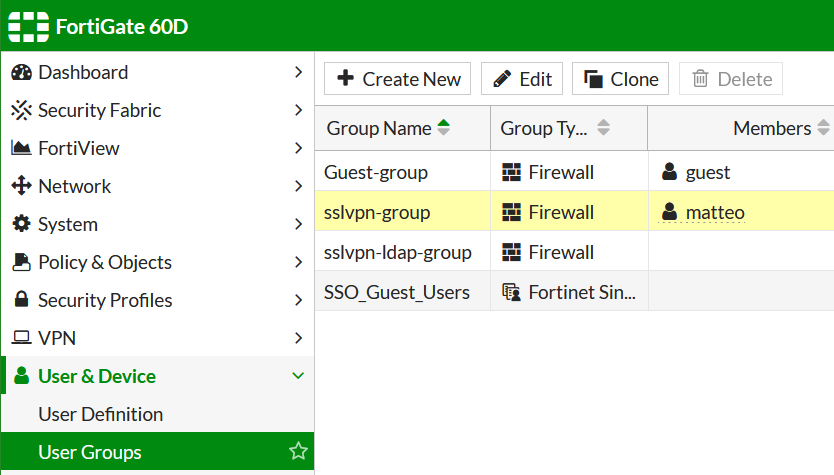Click the VPN laptop icon
This screenshot has height=475, width=834.
click(x=21, y=337)
